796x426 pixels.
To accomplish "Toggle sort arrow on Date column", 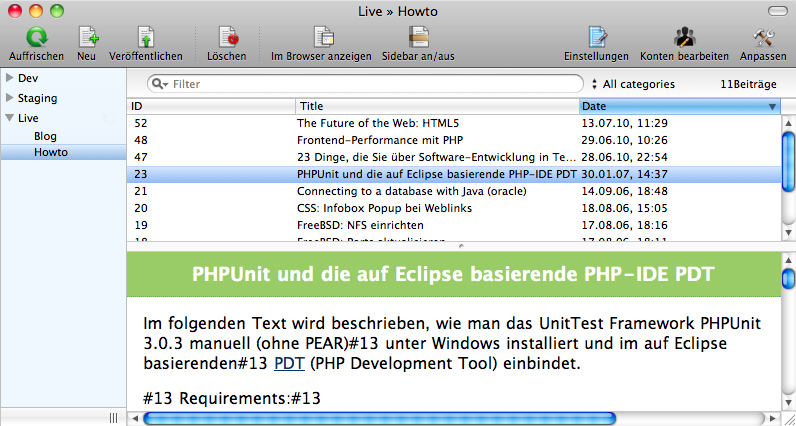I will coord(773,107).
